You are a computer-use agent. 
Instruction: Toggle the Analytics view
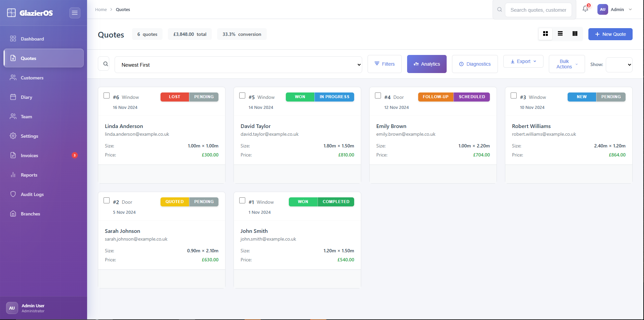[427, 64]
